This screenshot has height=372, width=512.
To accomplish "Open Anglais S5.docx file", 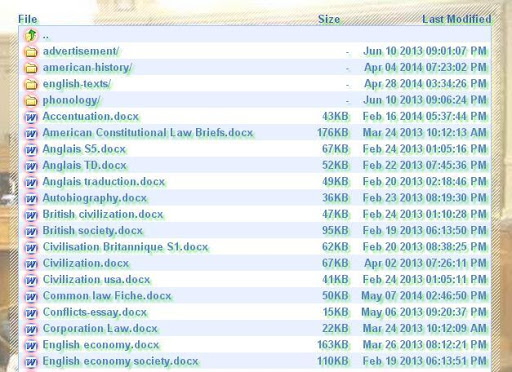I will (84, 149).
